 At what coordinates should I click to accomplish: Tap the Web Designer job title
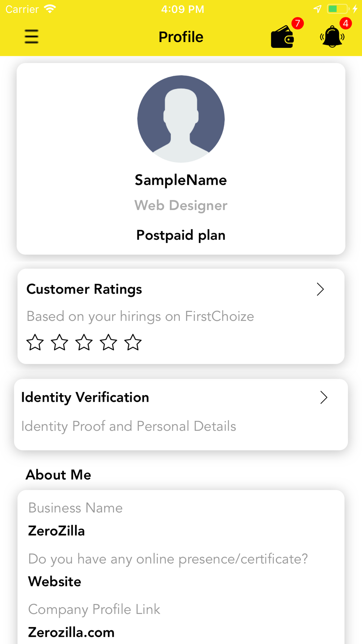(x=181, y=205)
